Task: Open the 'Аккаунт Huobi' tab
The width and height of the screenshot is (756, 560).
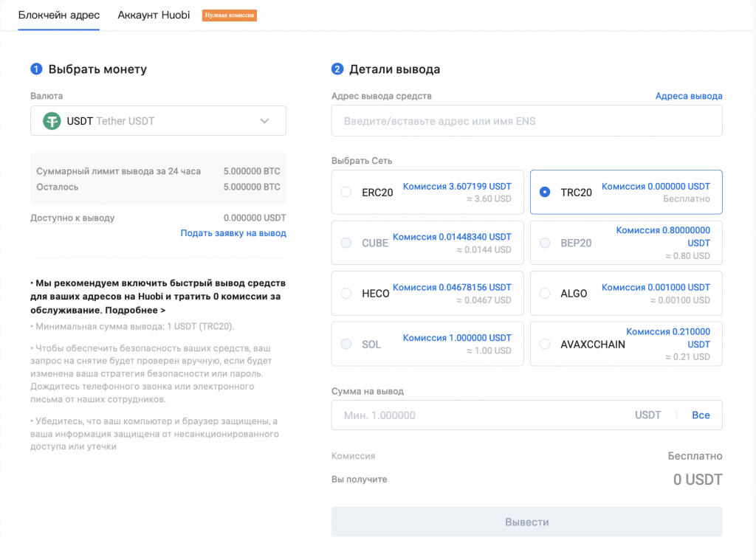Action: tap(154, 15)
